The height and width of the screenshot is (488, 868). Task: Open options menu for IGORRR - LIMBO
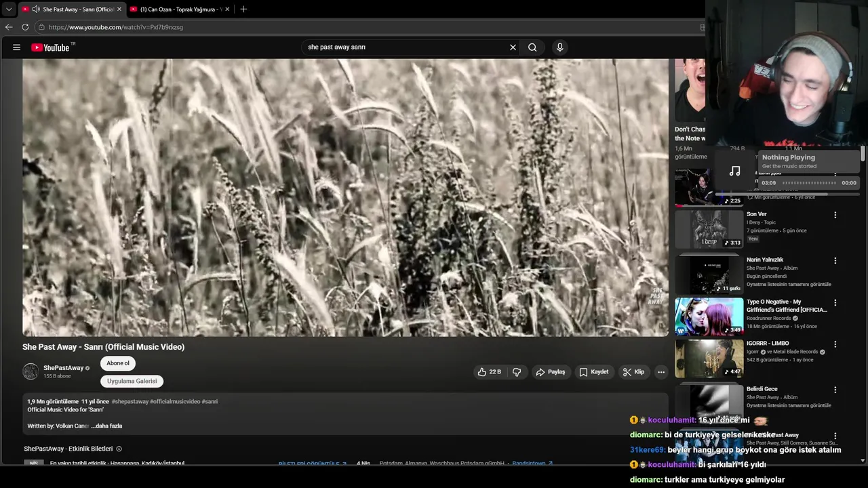tap(835, 344)
